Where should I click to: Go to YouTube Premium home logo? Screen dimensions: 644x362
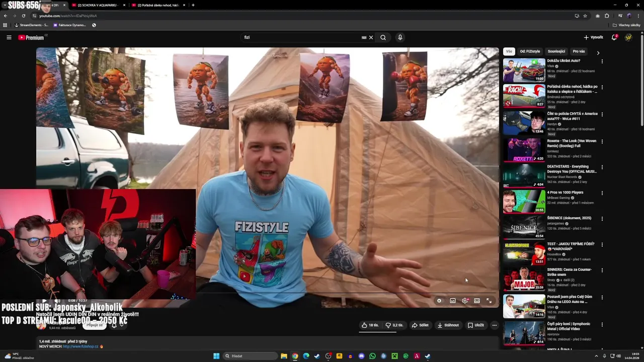click(31, 37)
